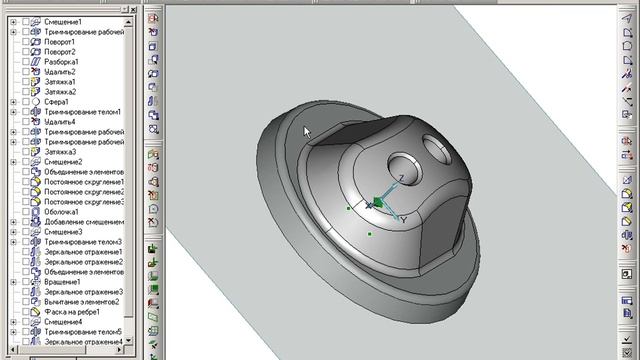
Task: Click the feature icon beside Затяжка1
Action: pos(36,82)
